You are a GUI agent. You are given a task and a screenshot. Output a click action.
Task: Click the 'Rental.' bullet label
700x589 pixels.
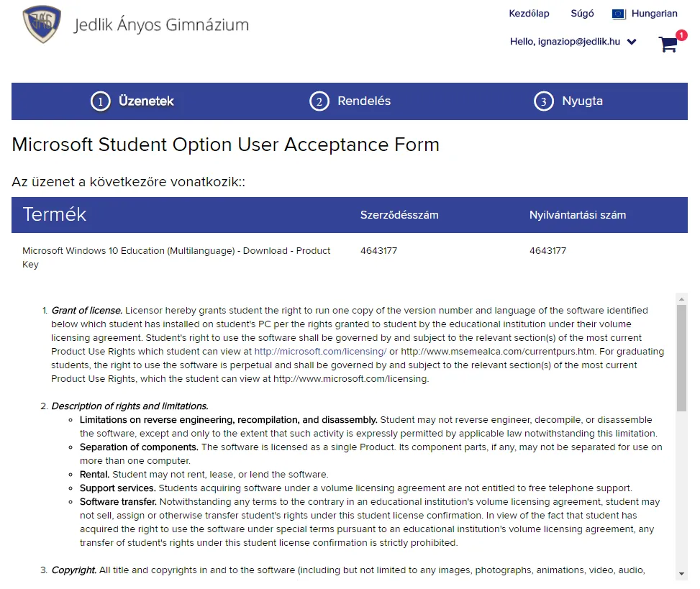point(95,475)
